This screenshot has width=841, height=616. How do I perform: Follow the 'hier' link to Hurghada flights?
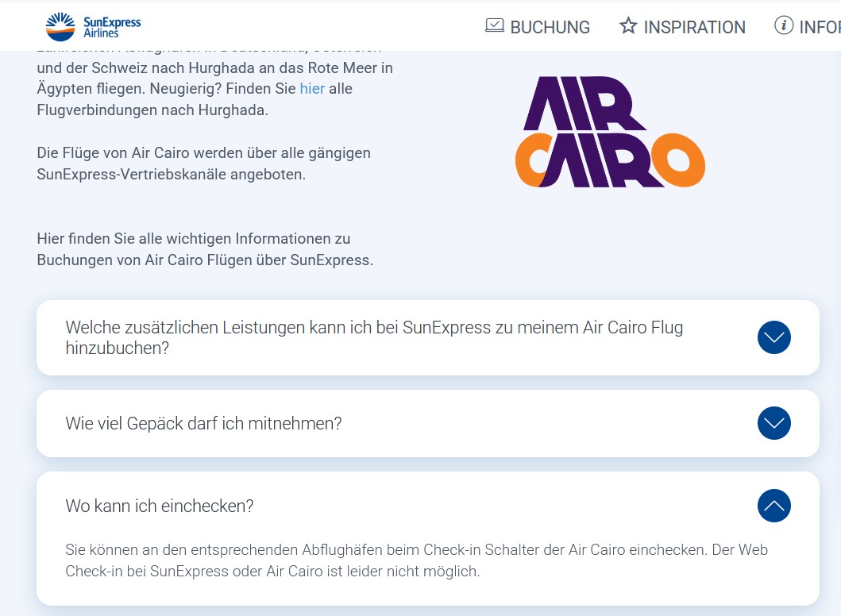tap(312, 89)
